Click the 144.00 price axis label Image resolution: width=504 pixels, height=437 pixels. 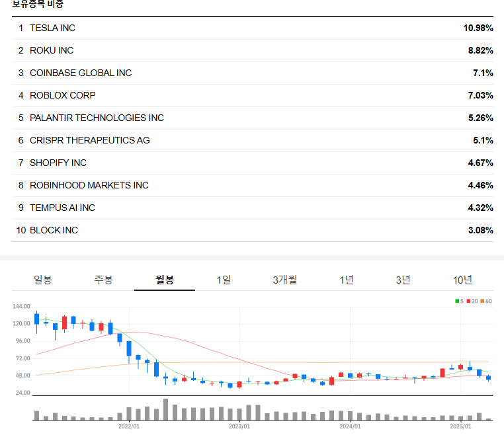tap(21, 307)
